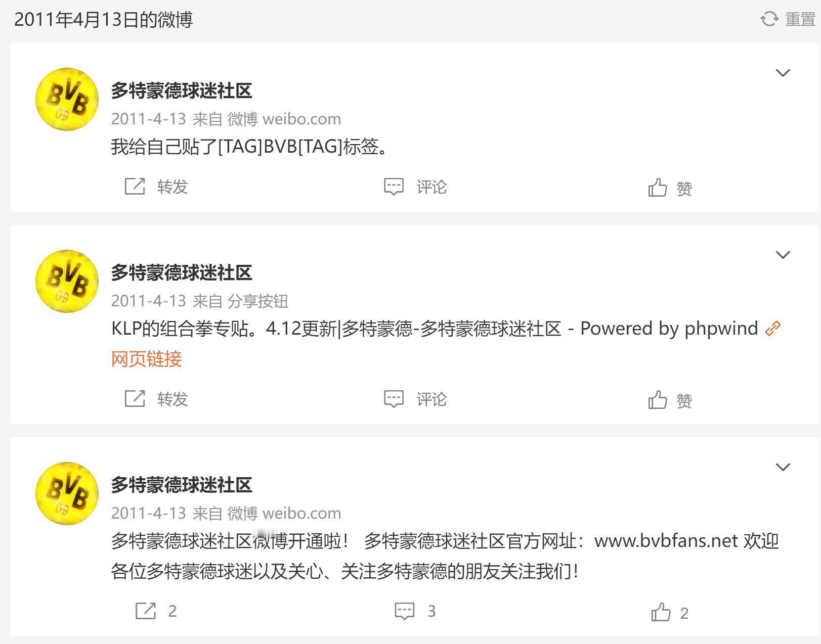Comment on the KLP phpwind post
Screen dimensions: 821x644
[415, 399]
